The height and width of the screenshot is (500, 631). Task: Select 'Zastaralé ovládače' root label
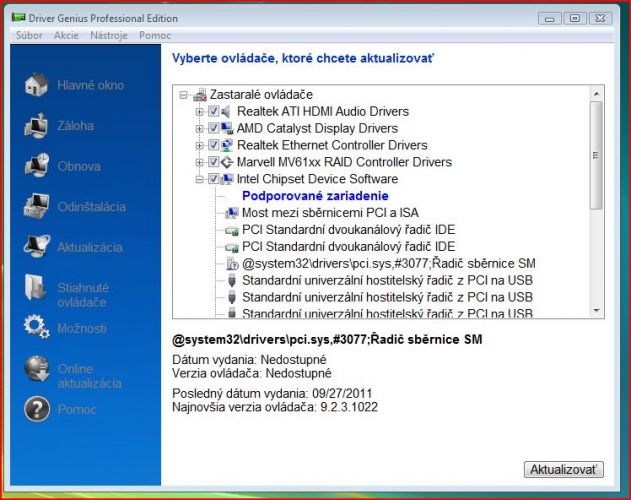point(261,95)
